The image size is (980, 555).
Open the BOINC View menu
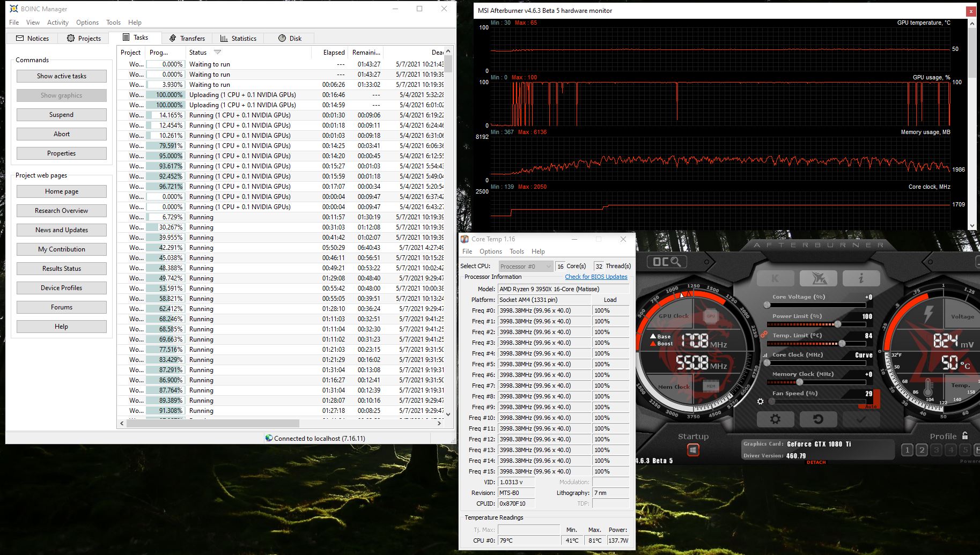[x=33, y=23]
